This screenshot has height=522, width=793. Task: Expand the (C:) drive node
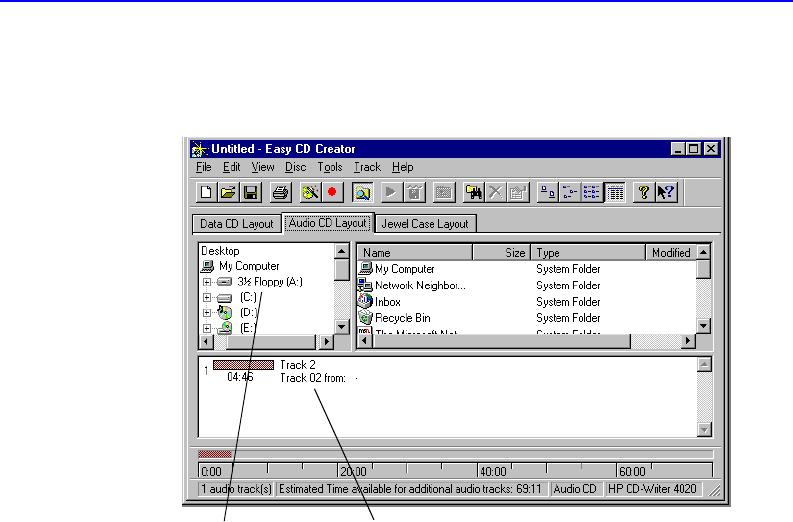207,297
